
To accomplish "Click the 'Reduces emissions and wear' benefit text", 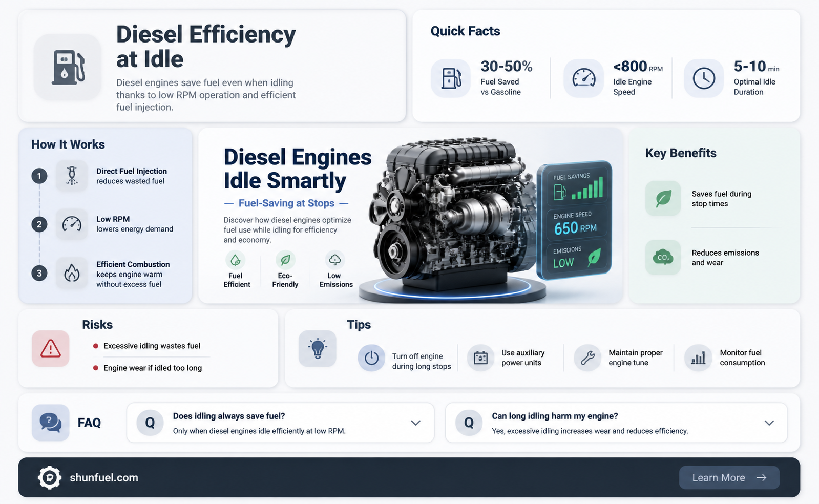I will click(x=725, y=258).
